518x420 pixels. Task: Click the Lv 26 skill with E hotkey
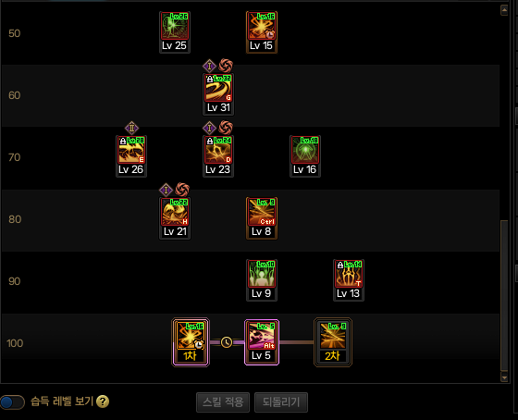131,156
